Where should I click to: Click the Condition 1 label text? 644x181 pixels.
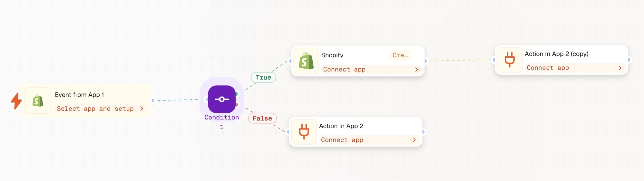click(222, 122)
